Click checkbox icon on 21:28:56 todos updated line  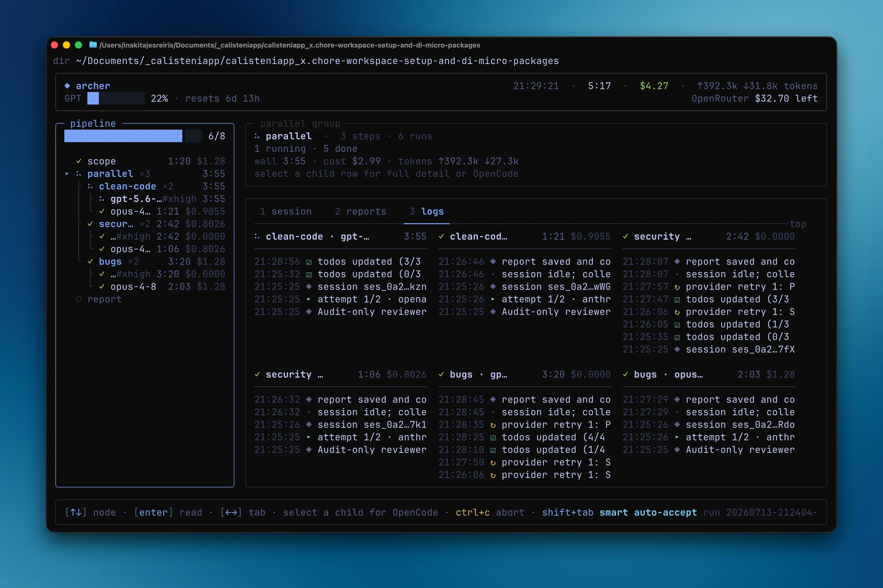pyautogui.click(x=309, y=262)
